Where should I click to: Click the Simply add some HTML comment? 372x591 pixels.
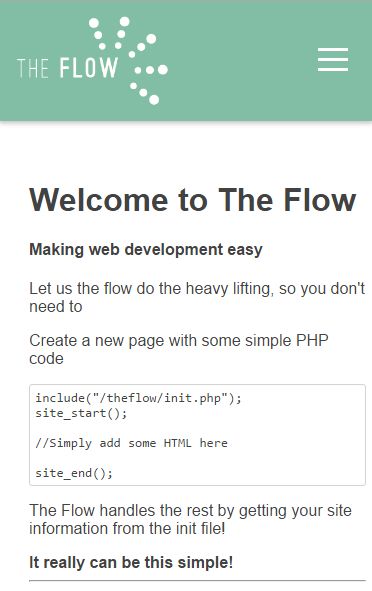(x=132, y=443)
